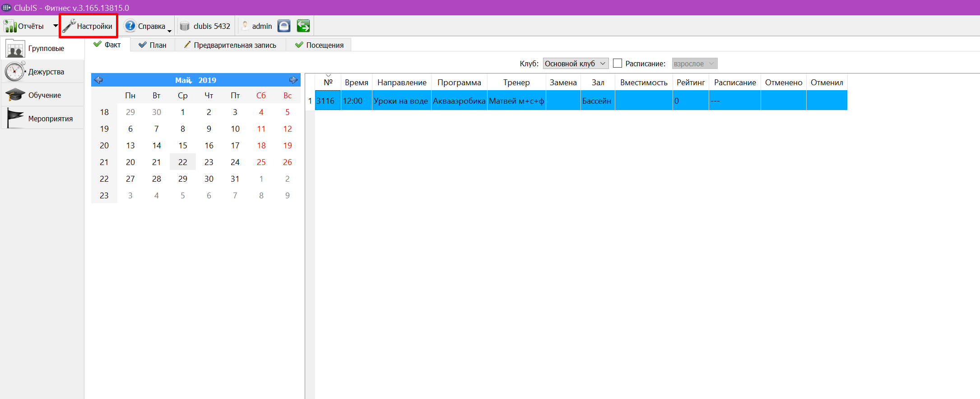Click the Программа column header
Screen dimensions: 980x399
[x=459, y=82]
